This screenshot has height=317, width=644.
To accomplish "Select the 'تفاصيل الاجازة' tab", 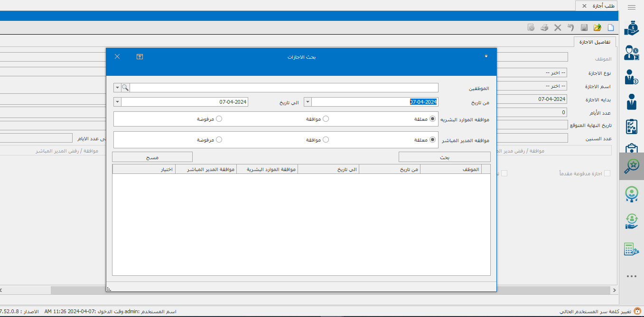I will pos(595,42).
